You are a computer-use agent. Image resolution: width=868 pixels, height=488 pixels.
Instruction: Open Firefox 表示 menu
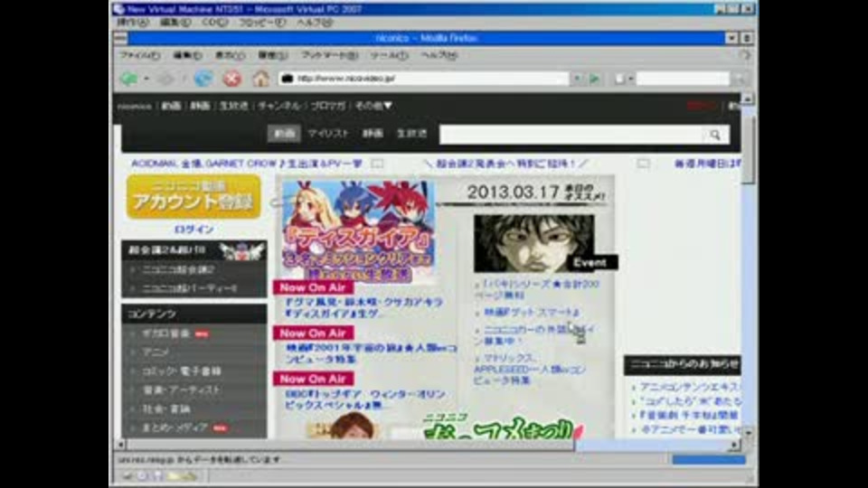(x=230, y=55)
